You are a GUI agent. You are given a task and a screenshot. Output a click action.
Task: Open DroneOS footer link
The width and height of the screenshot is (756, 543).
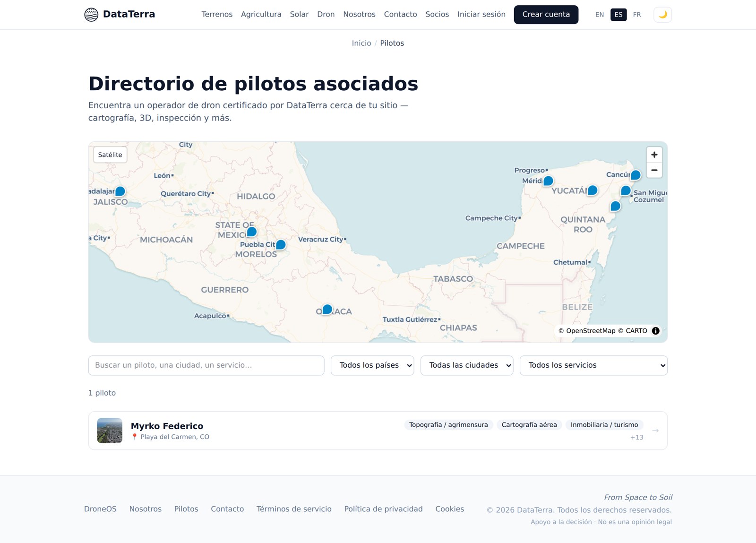click(x=100, y=509)
